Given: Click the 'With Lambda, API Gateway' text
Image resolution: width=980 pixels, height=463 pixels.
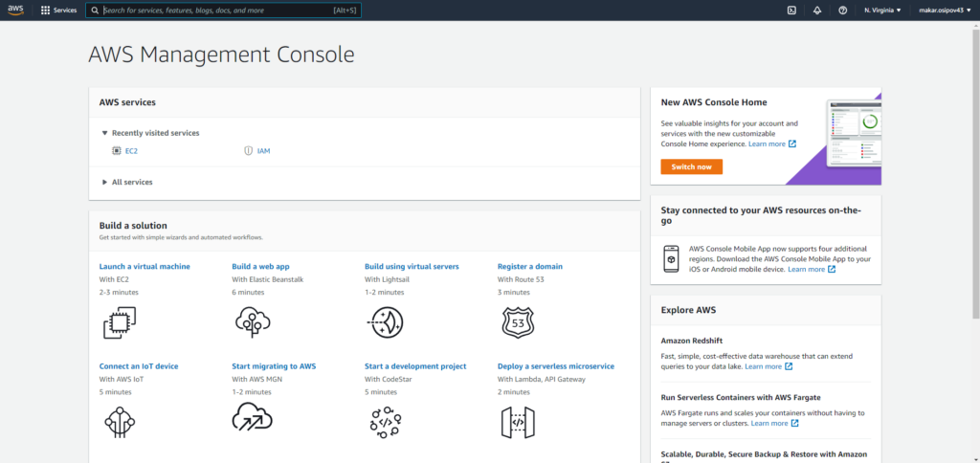Looking at the screenshot, I should 540,379.
